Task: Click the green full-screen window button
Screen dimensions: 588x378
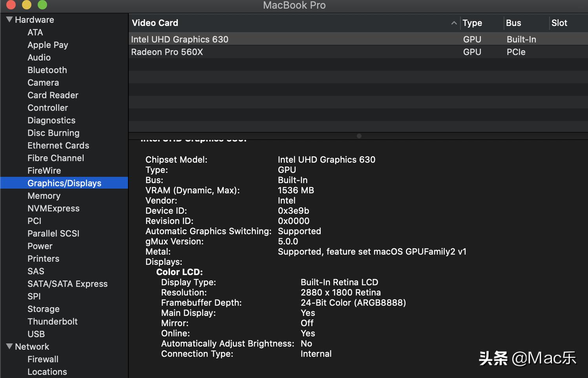Action: coord(43,5)
